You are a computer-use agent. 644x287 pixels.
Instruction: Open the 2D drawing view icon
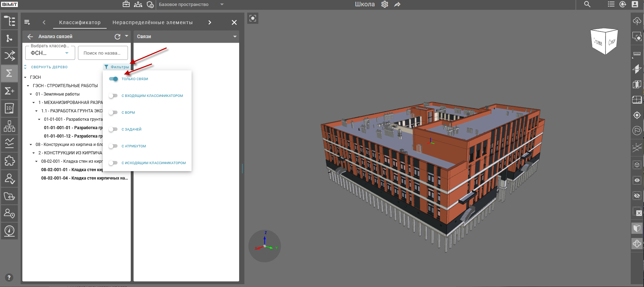pyautogui.click(x=9, y=108)
